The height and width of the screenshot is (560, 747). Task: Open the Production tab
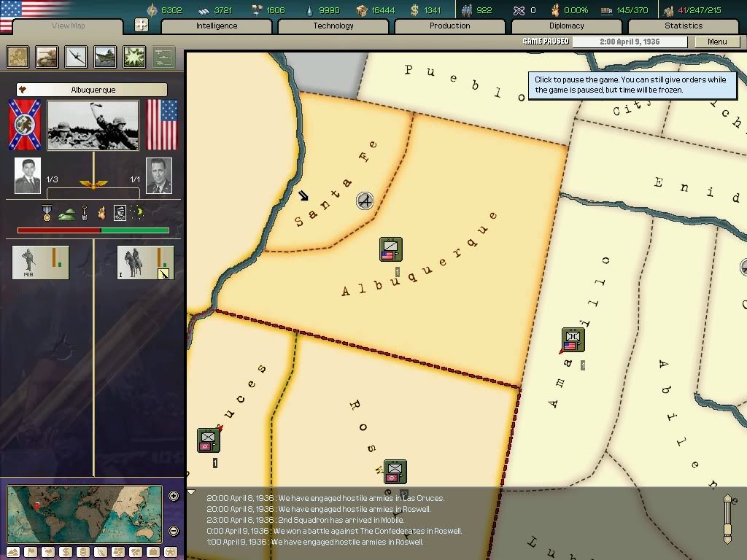point(449,26)
